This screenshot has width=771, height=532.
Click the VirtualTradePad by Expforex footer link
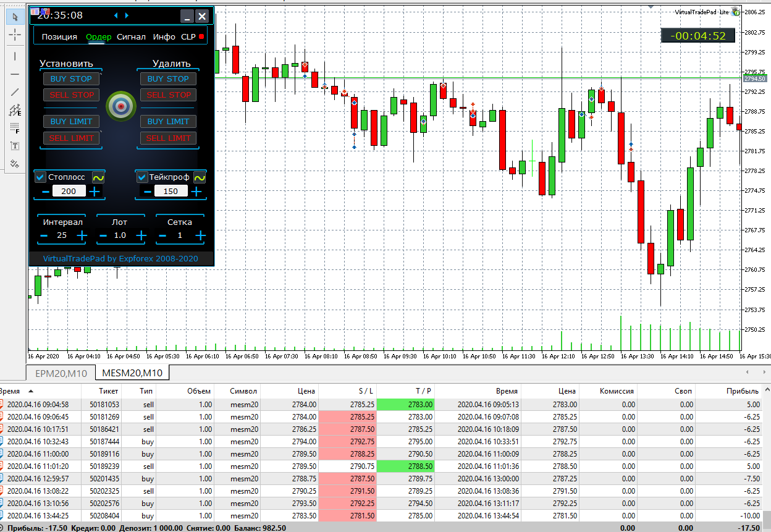point(120,258)
